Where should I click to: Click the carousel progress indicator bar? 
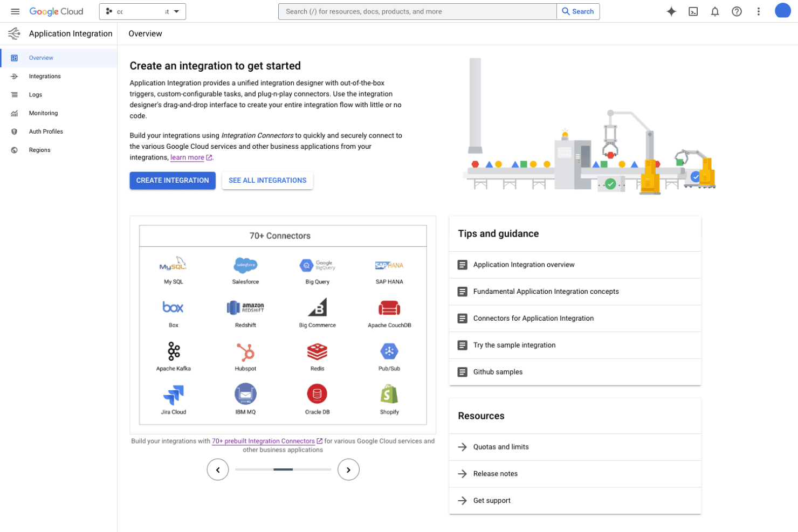[x=283, y=469]
